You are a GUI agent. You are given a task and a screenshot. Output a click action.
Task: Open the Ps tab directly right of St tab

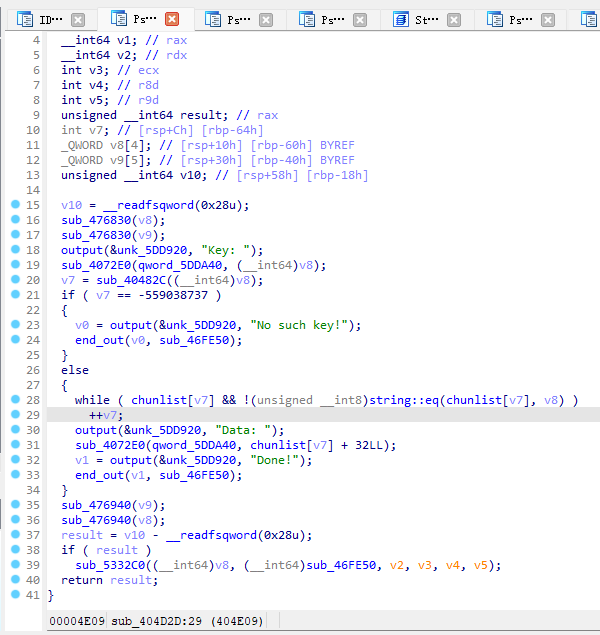click(520, 20)
